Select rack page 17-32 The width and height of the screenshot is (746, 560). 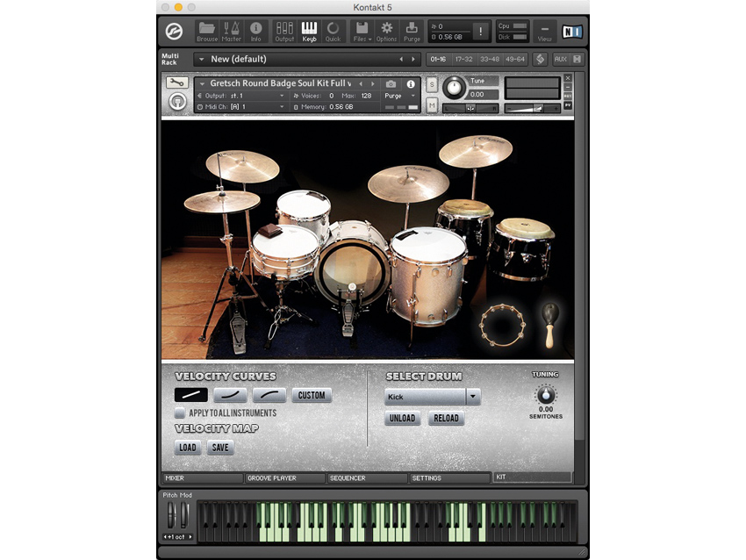click(464, 60)
